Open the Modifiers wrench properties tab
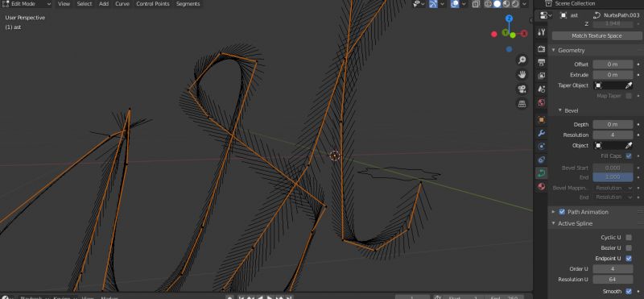Viewport: 644px width, 299px height. 541,133
